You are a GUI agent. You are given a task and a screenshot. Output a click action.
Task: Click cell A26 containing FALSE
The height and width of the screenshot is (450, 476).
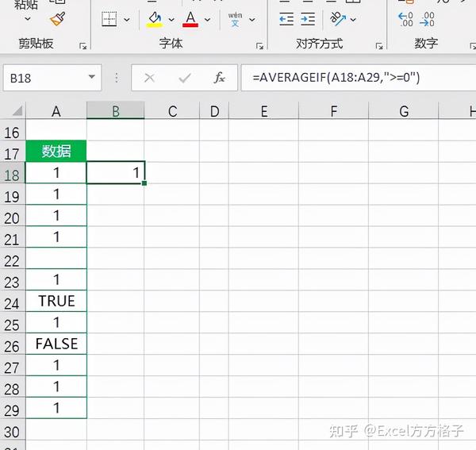[56, 344]
